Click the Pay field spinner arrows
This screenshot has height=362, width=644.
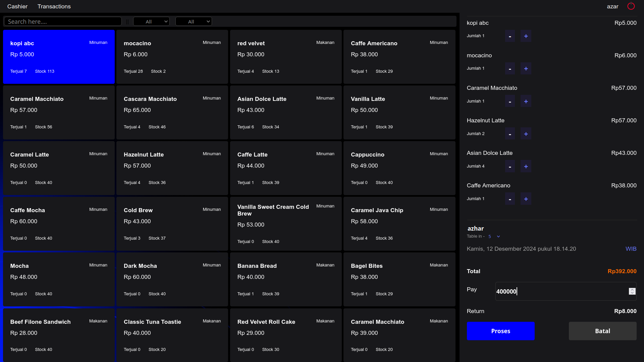(x=632, y=291)
